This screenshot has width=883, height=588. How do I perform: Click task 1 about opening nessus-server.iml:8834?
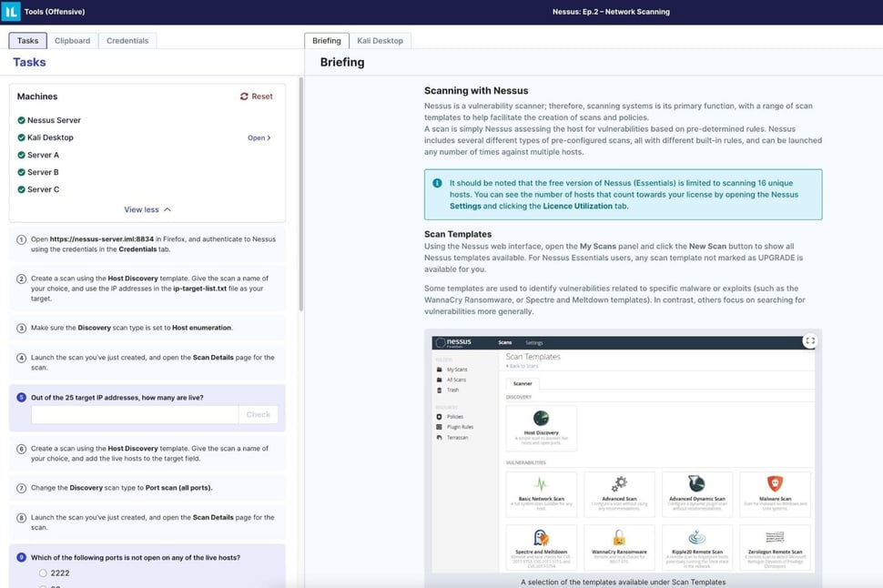(x=147, y=244)
